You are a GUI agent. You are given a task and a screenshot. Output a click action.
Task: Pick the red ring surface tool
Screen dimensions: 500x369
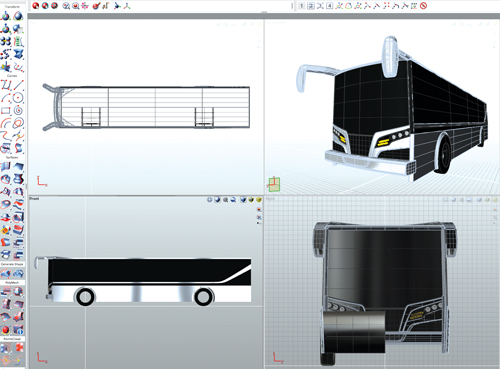(6, 204)
